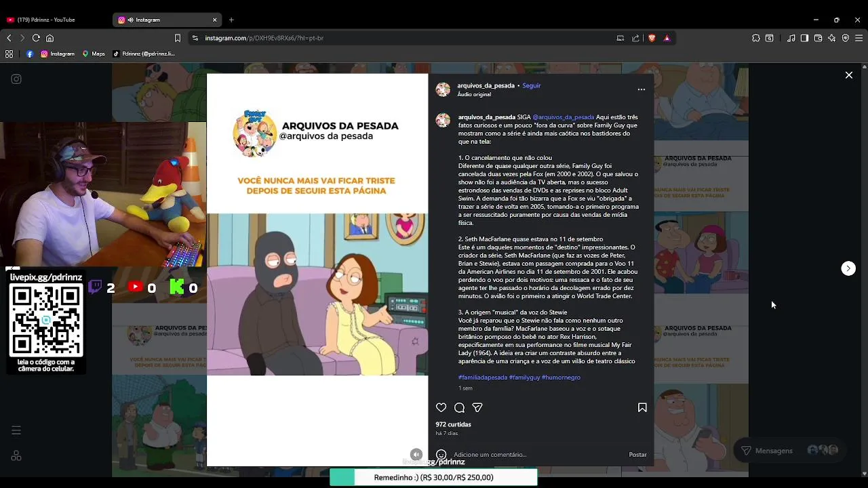
Task: Open the #familiadapesada hashtag
Action: coord(482,378)
